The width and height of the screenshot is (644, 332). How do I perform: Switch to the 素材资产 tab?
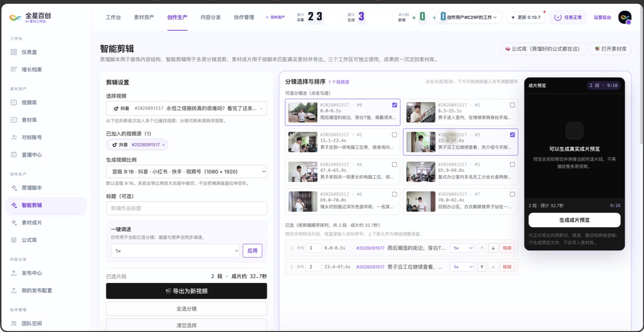(144, 17)
